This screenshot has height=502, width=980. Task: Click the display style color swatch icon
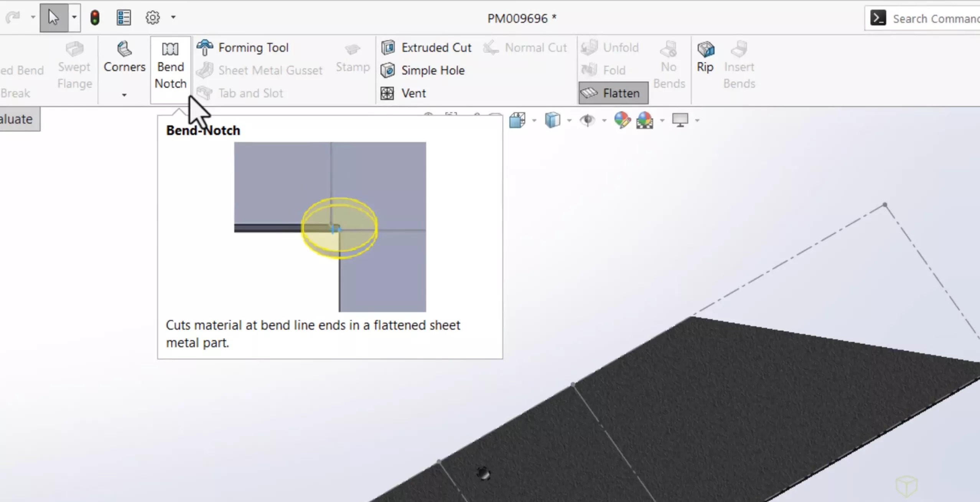tap(646, 120)
